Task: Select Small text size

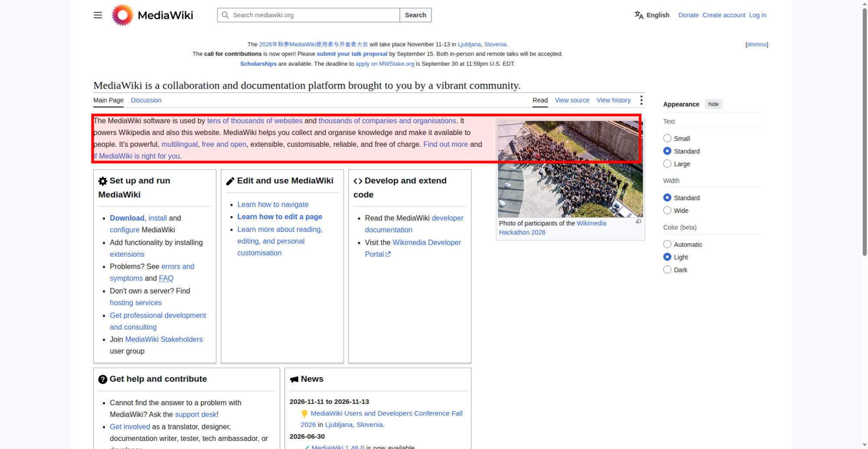Action: pos(667,139)
